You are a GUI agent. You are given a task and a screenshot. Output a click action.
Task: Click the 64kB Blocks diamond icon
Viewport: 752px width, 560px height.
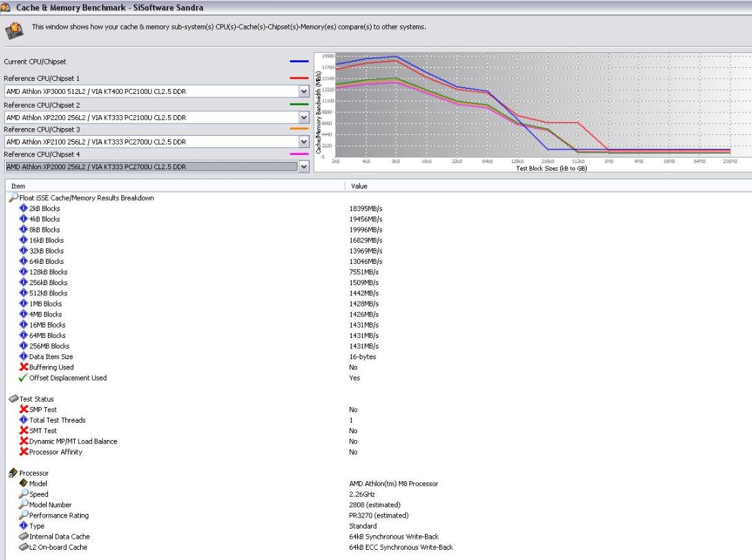[23, 261]
